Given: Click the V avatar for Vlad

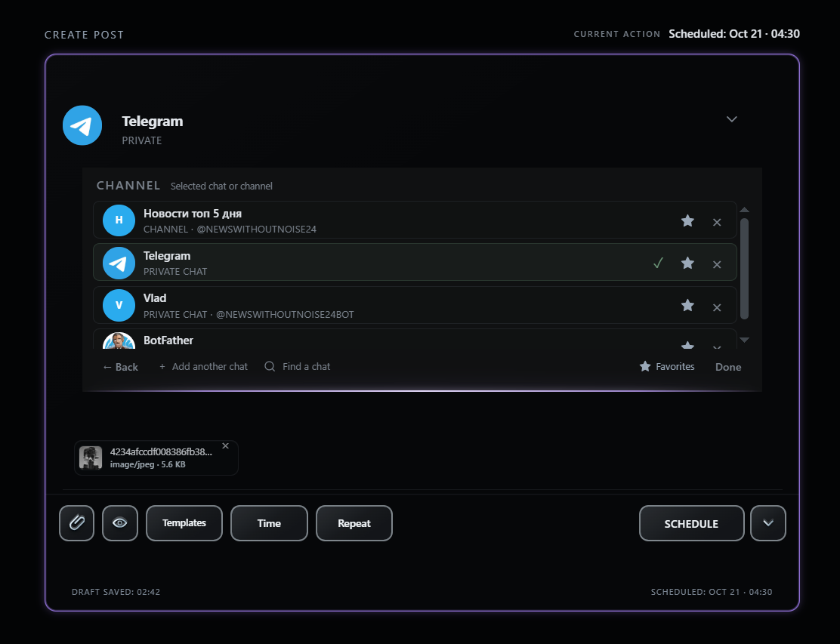Looking at the screenshot, I should (119, 305).
